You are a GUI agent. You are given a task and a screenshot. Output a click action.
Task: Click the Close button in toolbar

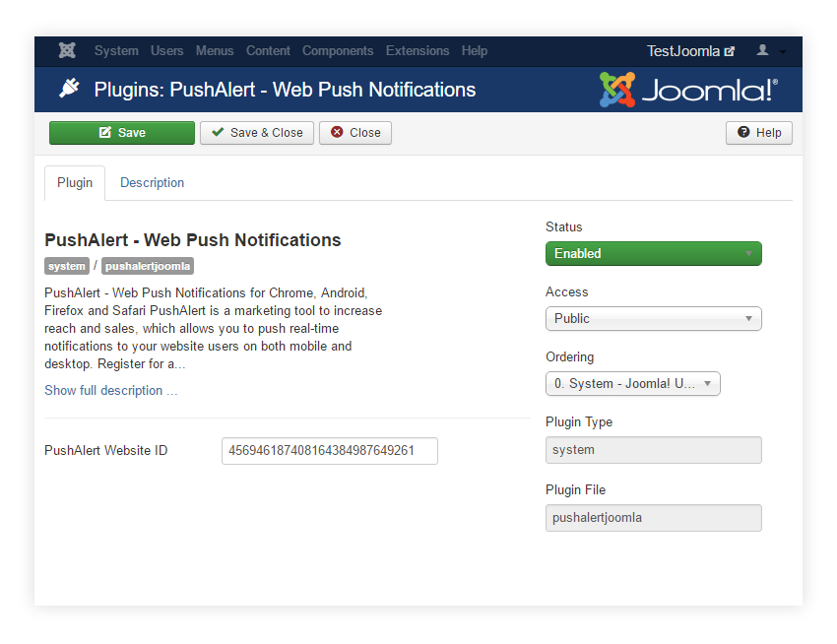click(355, 133)
